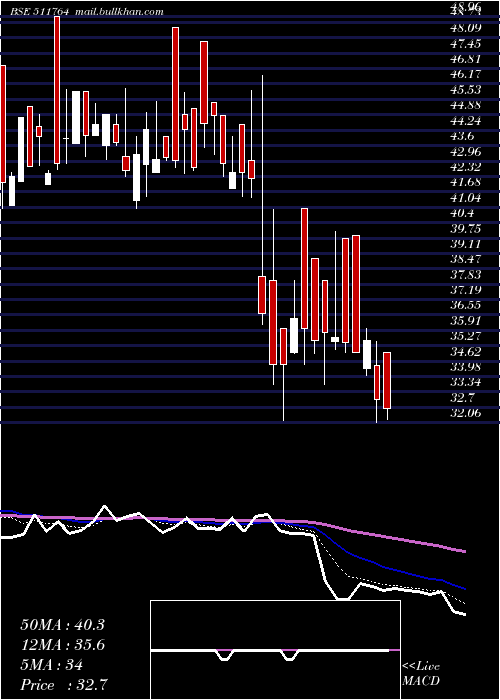The width and height of the screenshot is (500, 700).
Task: Click the pink 50MA line at its right end
Action: (x=464, y=552)
